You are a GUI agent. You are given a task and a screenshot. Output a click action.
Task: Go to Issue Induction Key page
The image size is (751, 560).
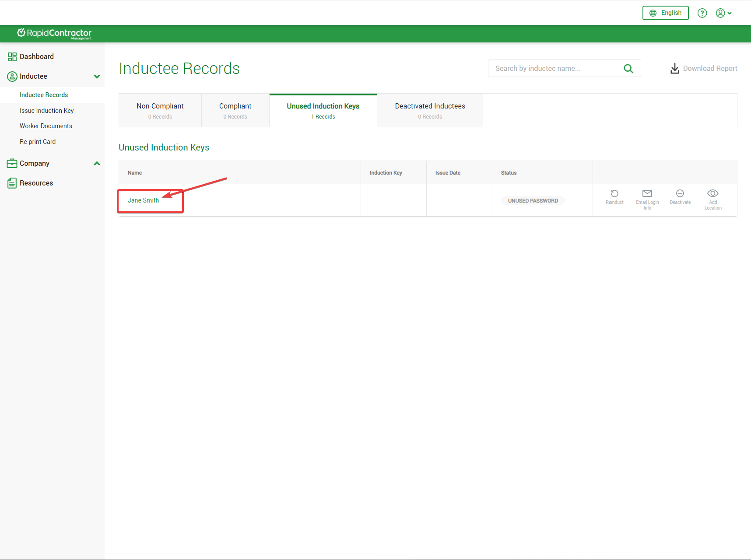[47, 111]
